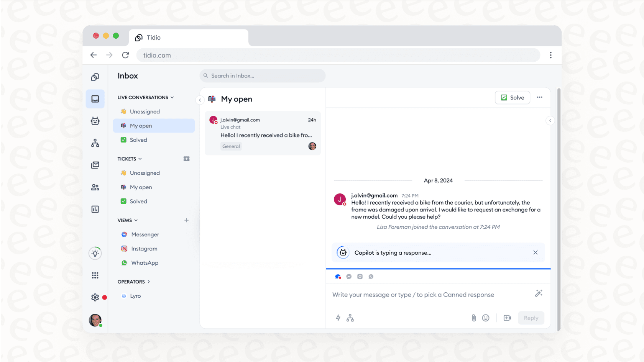Select the Mailing/Tickets icon in sidebar
The image size is (644, 362).
click(x=95, y=165)
